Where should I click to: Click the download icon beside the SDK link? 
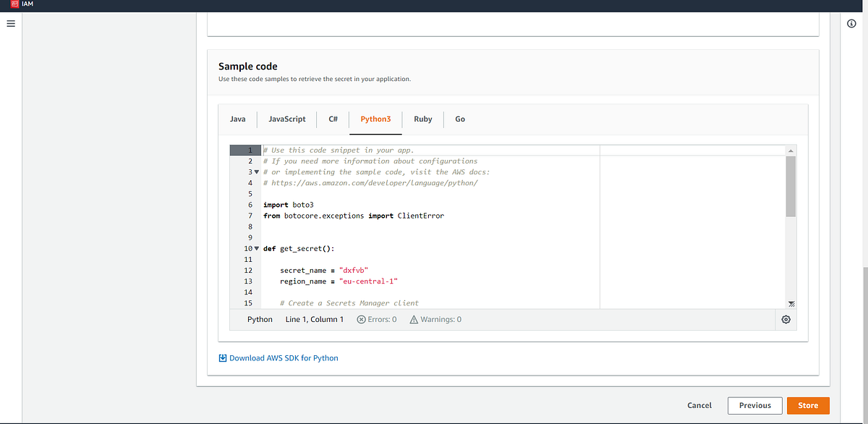[x=222, y=357]
